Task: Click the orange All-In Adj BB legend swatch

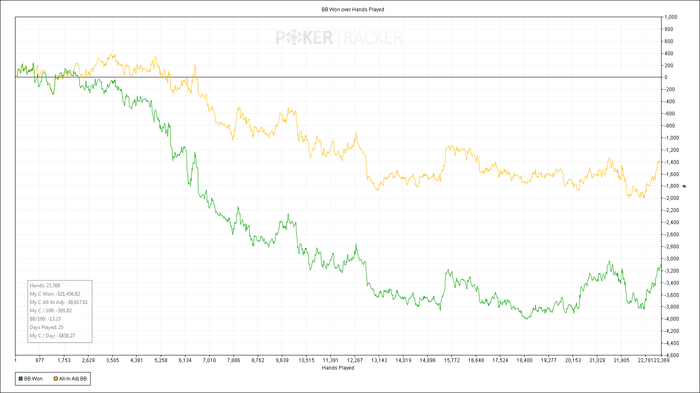Action: (x=56, y=379)
